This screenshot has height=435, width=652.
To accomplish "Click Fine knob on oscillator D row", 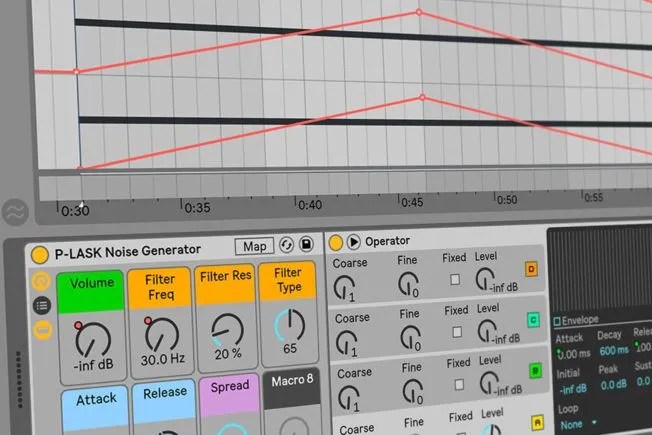I will point(408,283).
